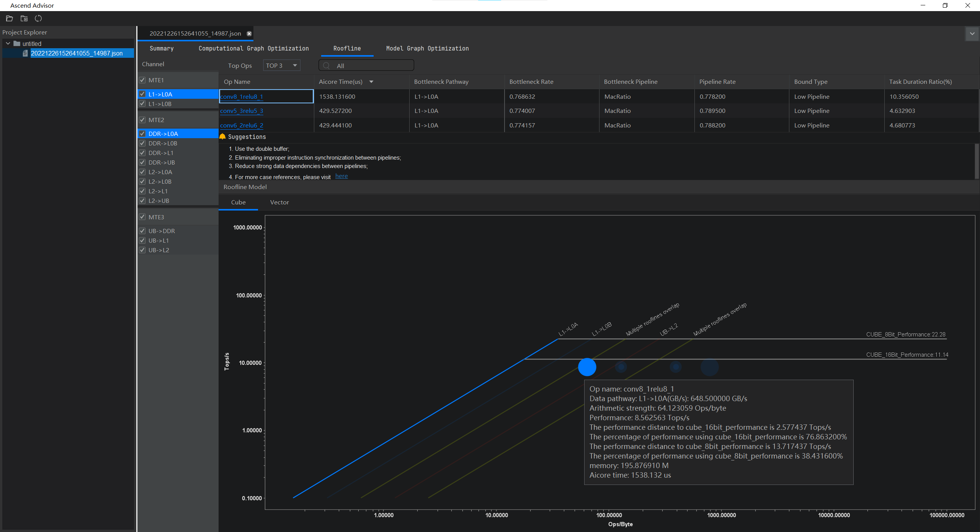Open the conv6_2relu6_2 op link
Viewport: 980px width, 532px height.
coord(242,126)
